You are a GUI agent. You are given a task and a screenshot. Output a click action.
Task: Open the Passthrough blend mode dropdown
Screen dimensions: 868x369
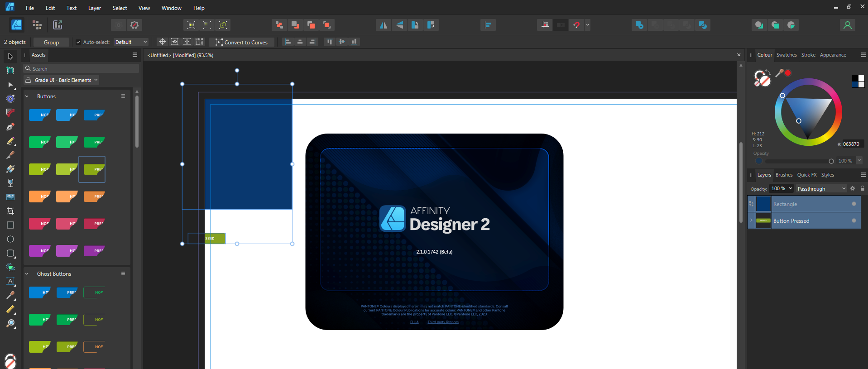[x=821, y=189]
